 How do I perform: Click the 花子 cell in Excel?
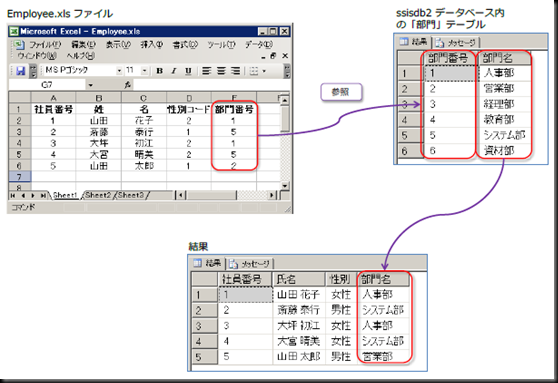(x=144, y=121)
